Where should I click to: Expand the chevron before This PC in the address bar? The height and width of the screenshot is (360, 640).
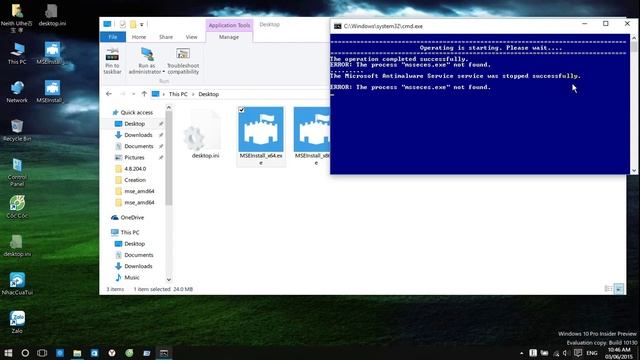tap(164, 94)
